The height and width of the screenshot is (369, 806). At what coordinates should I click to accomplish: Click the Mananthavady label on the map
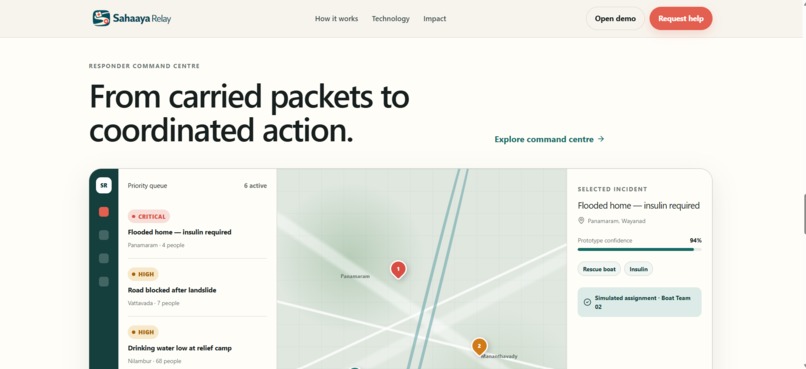coord(500,356)
